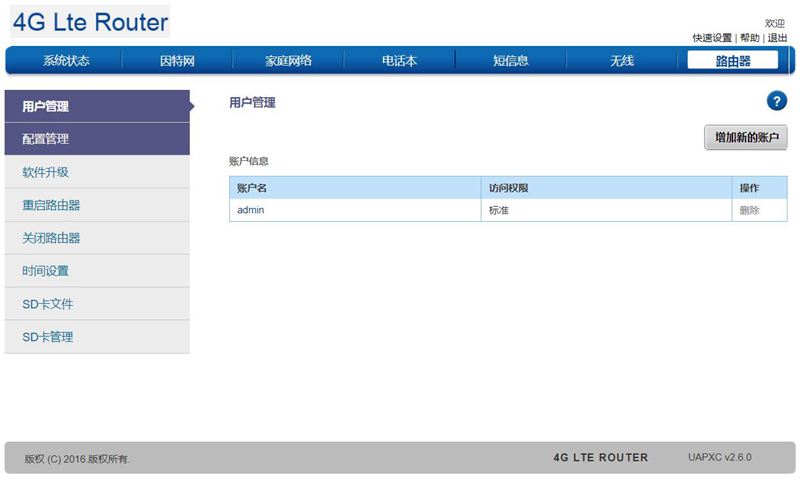This screenshot has height=479, width=800.
Task: Switch to the 因特网 tab
Action: [x=177, y=61]
